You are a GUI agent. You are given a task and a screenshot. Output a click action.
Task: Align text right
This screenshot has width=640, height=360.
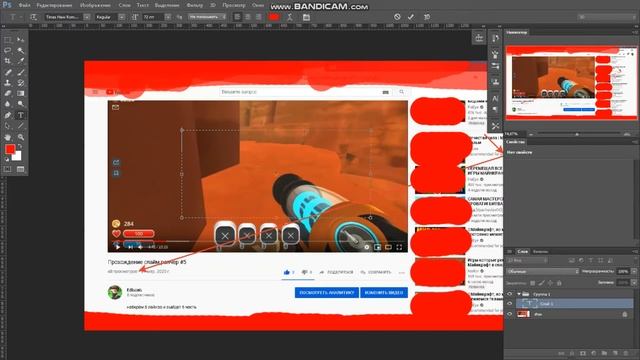point(258,17)
